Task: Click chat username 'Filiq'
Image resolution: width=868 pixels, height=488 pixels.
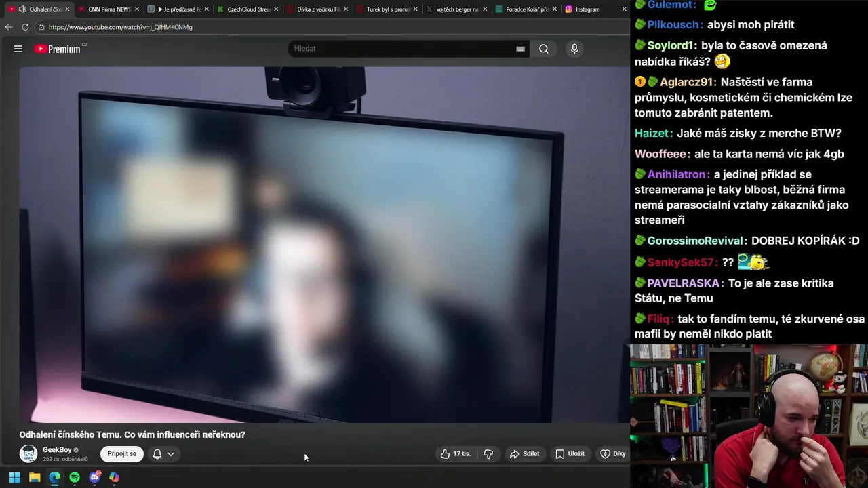Action: (x=660, y=319)
